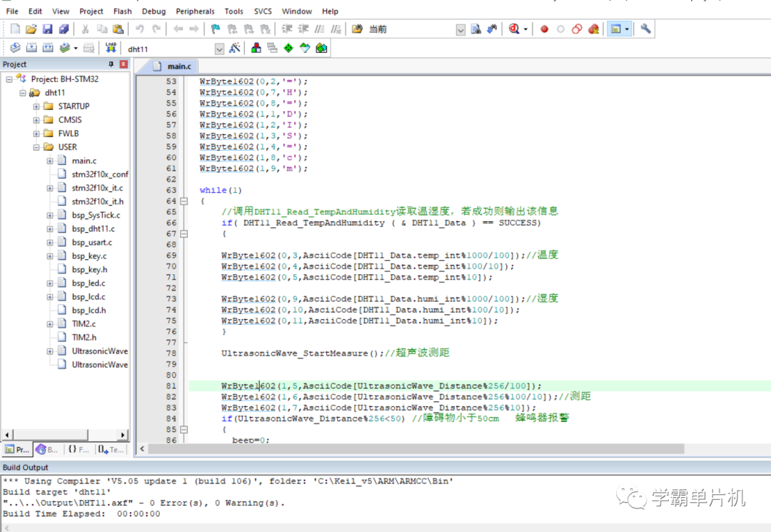Open the File menu
The width and height of the screenshot is (771, 532).
coord(12,11)
